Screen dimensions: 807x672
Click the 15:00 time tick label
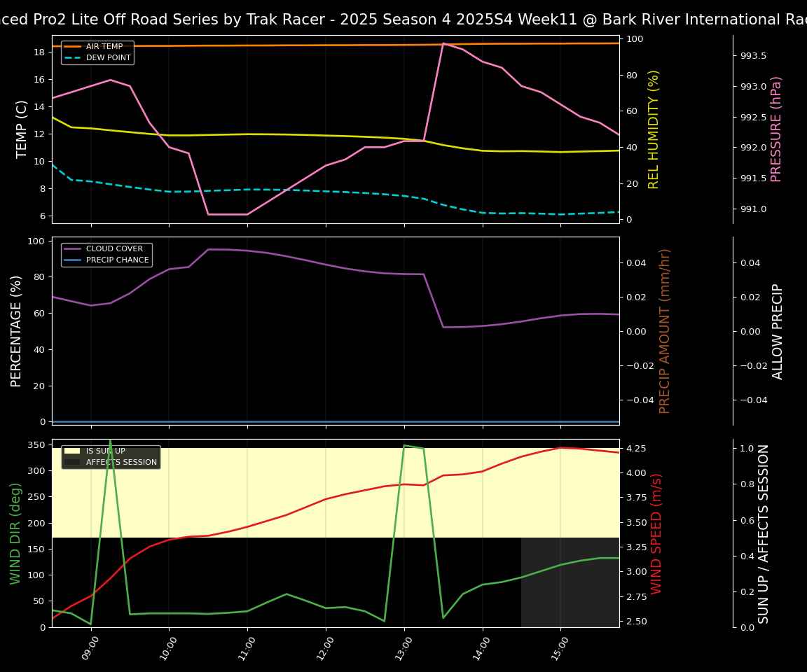(560, 648)
